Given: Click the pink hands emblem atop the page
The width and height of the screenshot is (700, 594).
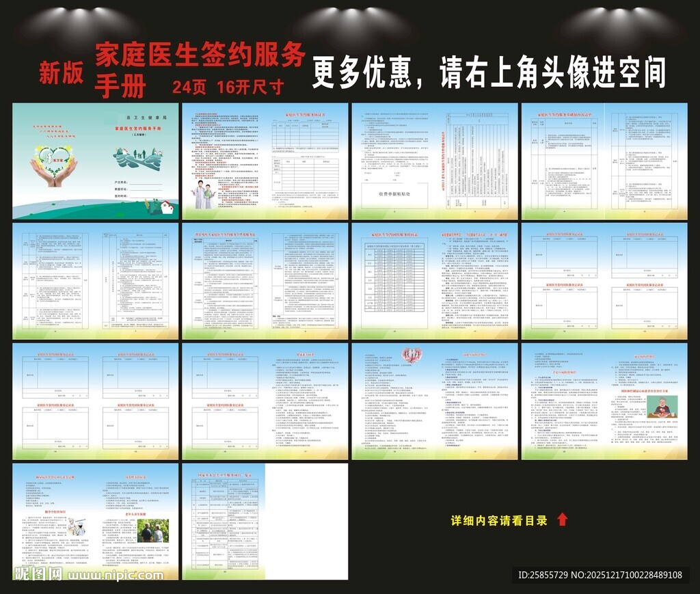Looking at the screenshot, I should [x=412, y=354].
